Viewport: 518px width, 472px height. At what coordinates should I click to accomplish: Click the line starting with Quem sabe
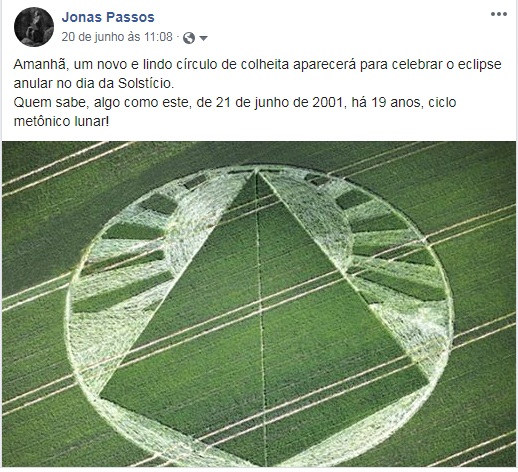(235, 102)
